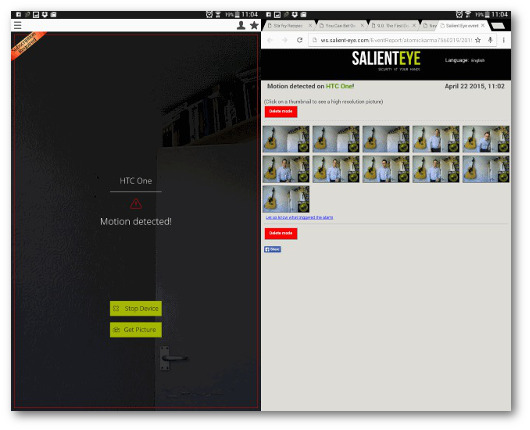Open second thumbnail in the second row
530x430 pixels.
tap(336, 169)
